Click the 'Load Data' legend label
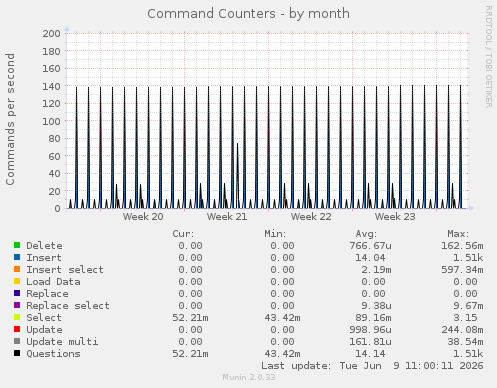The image size is (497, 388). pos(53,282)
